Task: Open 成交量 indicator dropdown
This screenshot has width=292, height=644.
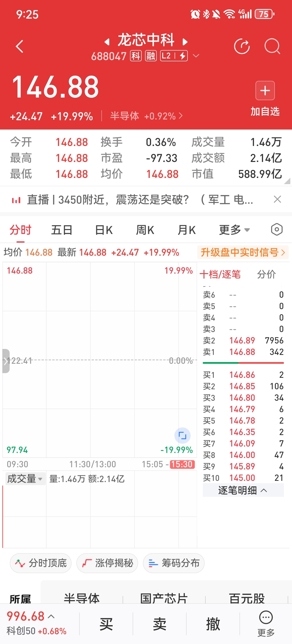Action: point(25,479)
